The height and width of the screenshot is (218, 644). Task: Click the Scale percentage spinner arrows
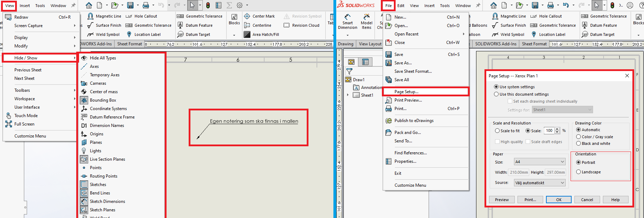[557, 131]
